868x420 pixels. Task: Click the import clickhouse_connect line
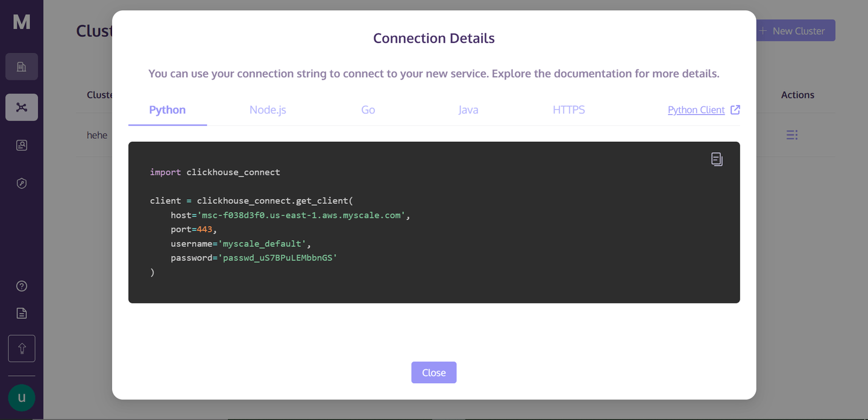tap(215, 173)
